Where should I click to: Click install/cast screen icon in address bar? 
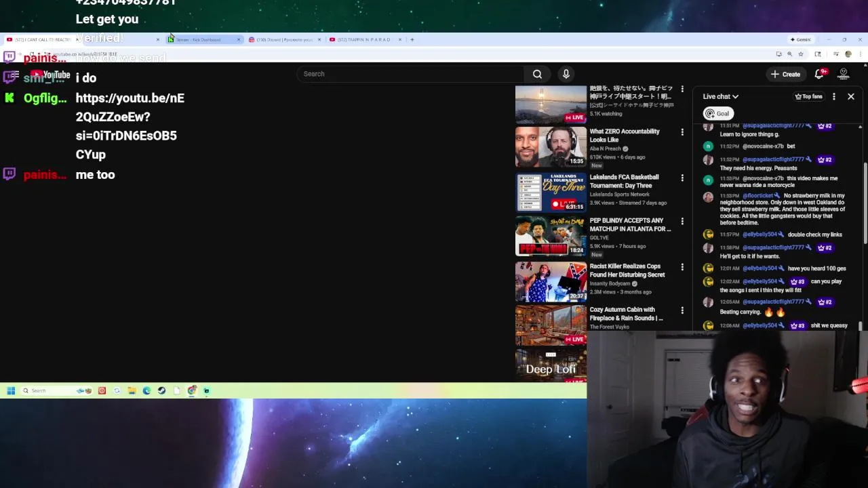click(779, 54)
